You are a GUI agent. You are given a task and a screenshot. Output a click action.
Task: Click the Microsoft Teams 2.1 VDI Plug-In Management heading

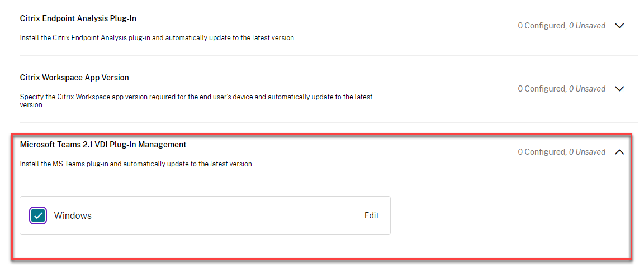(x=103, y=145)
